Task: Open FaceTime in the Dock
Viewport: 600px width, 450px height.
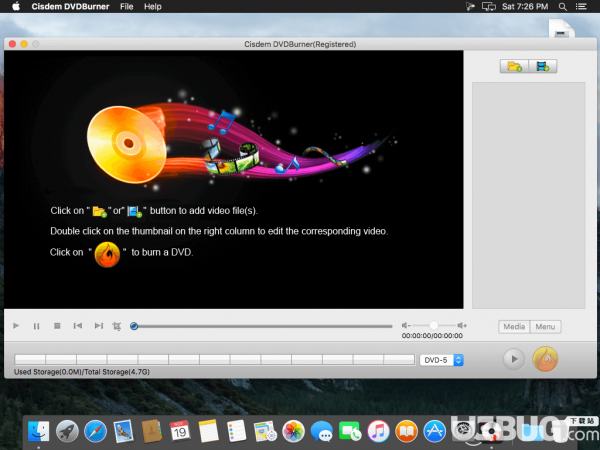Action: click(350, 431)
